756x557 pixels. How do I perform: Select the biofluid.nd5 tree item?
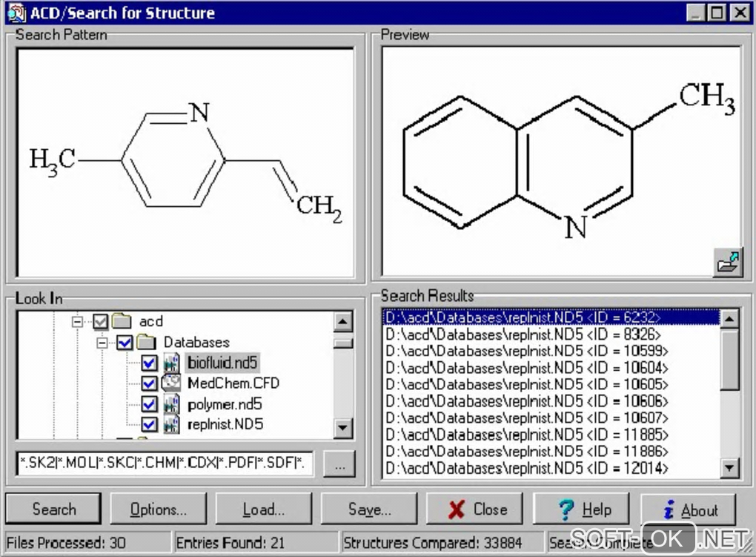tap(222, 363)
